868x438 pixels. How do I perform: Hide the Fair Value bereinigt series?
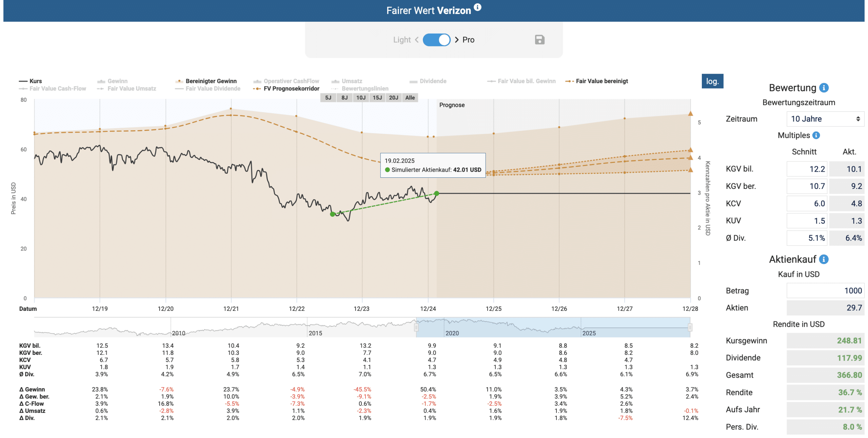597,81
